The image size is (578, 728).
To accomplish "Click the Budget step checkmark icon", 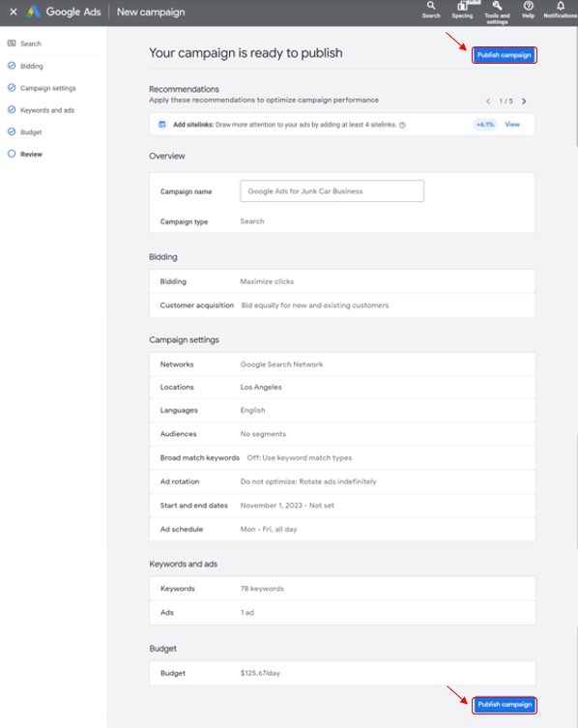I will tap(12, 131).
